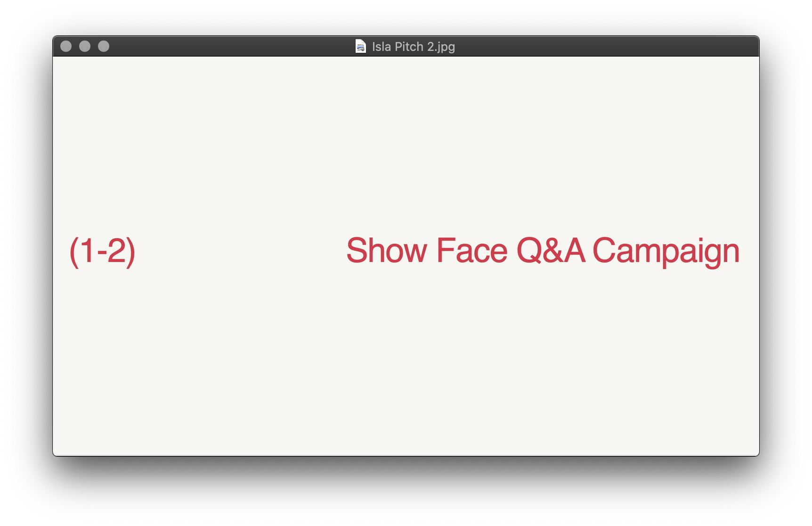Click the document proxy icon in title bar

360,46
